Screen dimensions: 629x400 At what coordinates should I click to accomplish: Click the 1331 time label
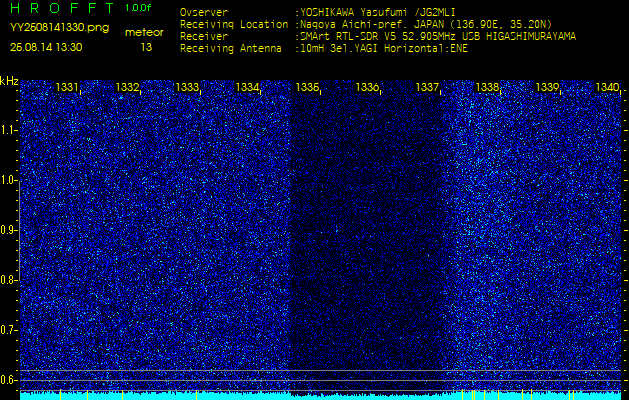[x=67, y=87]
